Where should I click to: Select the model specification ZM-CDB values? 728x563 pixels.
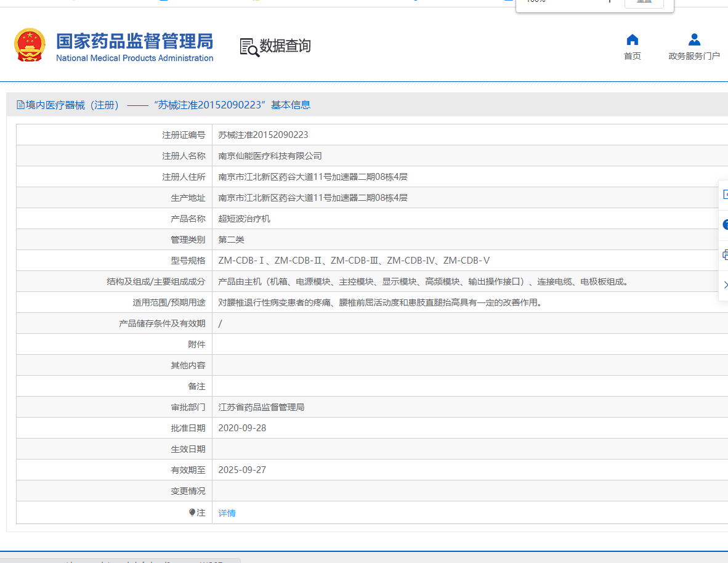point(354,261)
